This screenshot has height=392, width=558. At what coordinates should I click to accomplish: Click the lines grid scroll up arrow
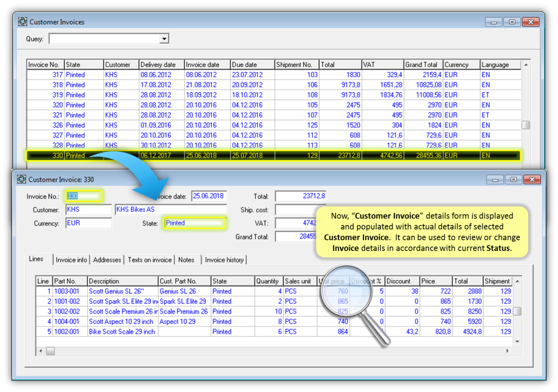517,281
